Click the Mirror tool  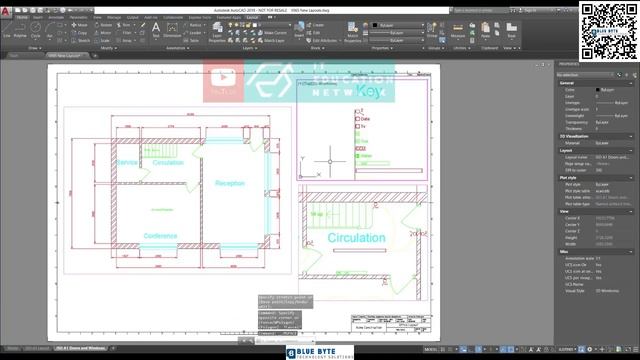(103, 33)
